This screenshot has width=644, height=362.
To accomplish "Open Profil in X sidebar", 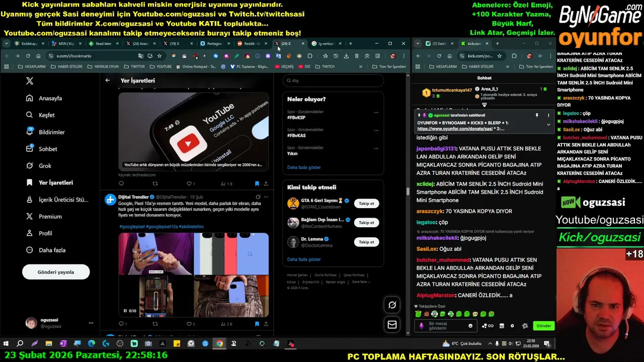I will (39, 233).
